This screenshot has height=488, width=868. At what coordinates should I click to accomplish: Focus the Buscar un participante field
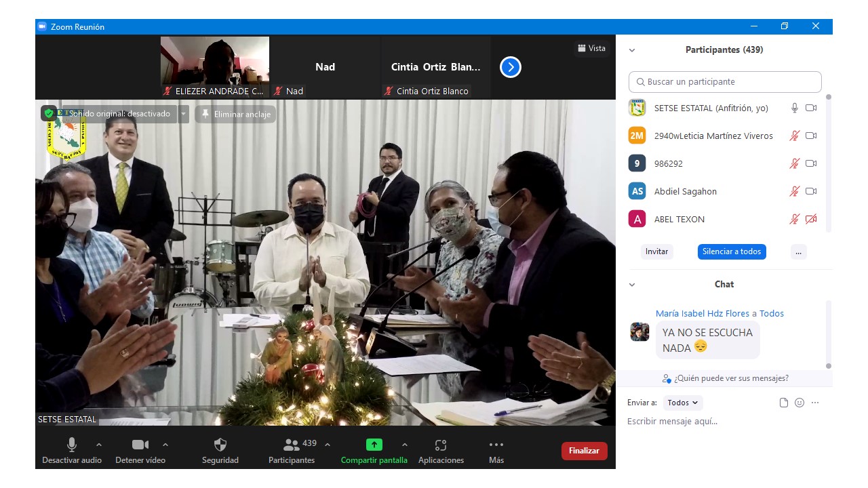(725, 82)
